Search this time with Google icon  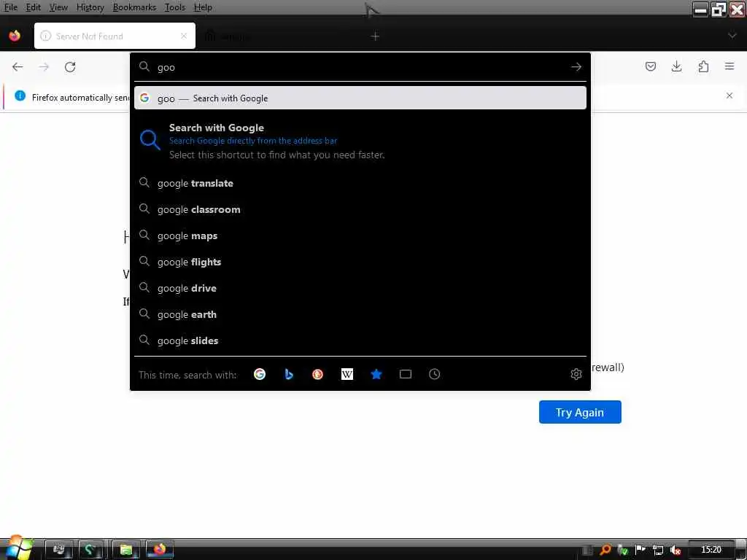(260, 374)
